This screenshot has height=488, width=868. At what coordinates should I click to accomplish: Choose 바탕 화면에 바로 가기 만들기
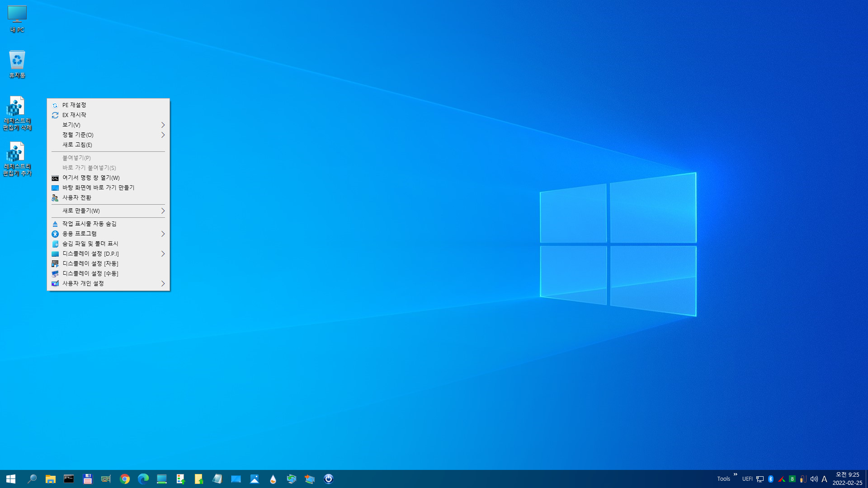108,188
